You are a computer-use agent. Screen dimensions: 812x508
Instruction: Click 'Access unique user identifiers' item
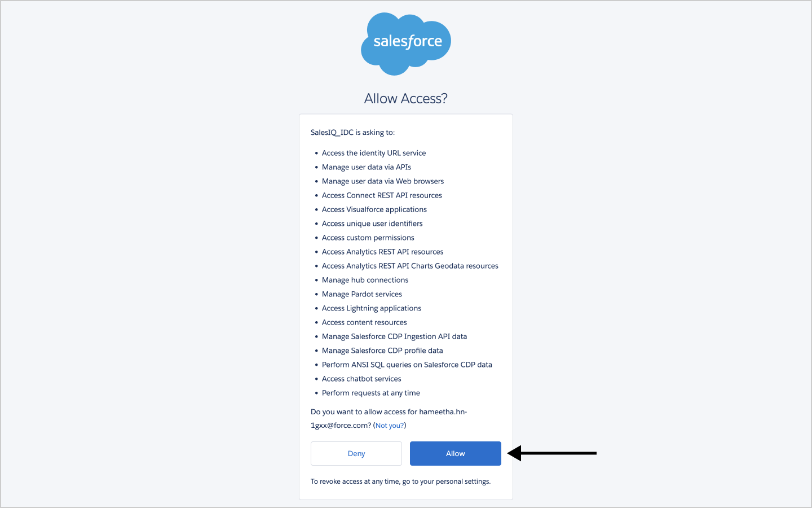point(372,224)
